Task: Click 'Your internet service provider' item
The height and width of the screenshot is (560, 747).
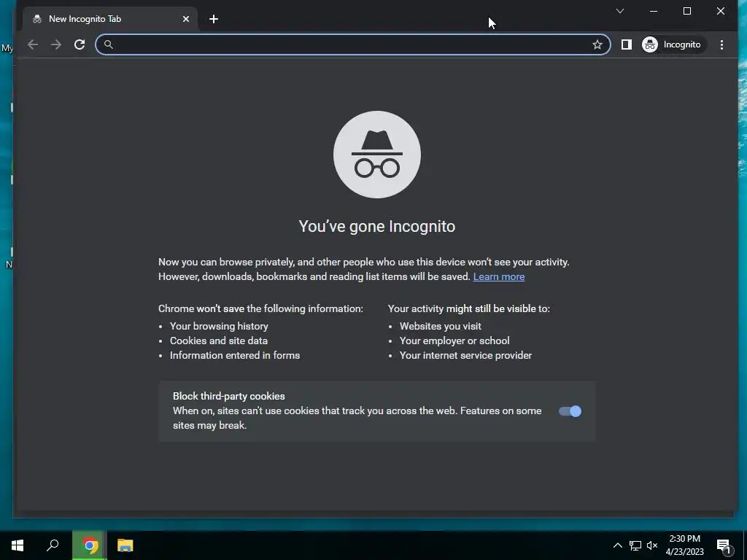Action: pos(465,355)
